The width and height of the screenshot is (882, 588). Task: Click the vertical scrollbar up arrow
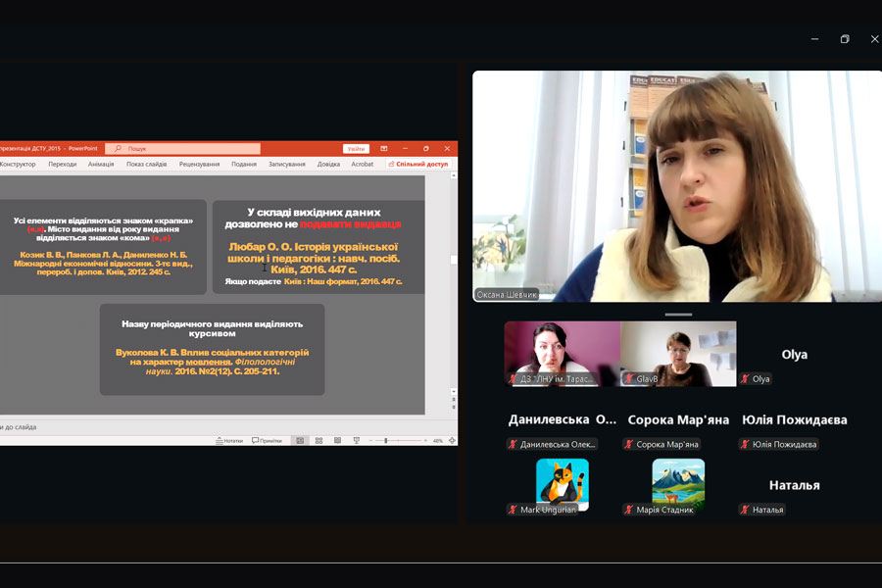pos(454,176)
